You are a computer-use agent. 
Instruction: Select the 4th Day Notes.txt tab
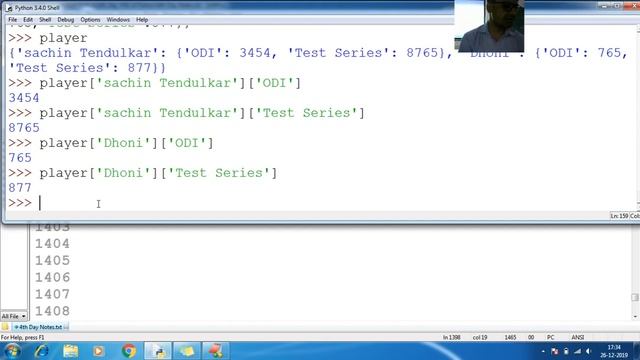40,327
